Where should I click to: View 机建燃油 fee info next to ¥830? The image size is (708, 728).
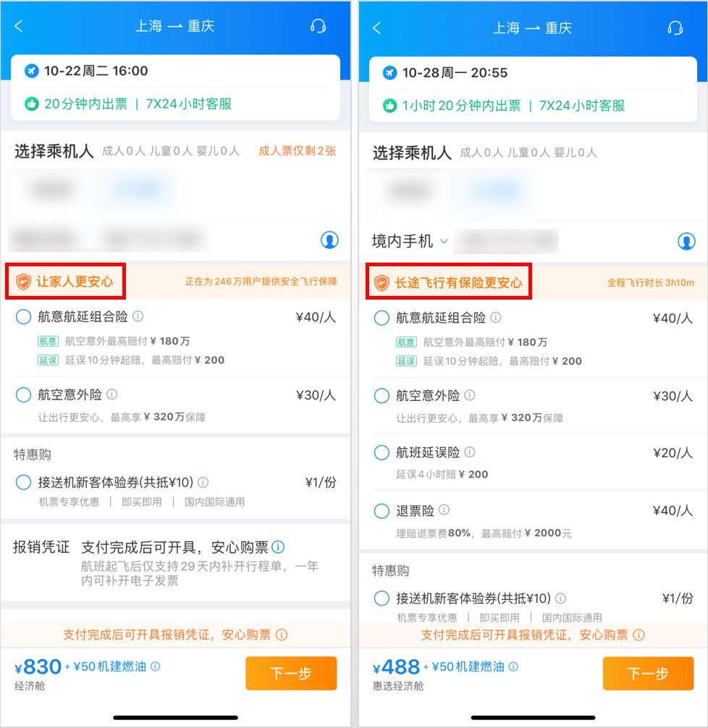(156, 666)
